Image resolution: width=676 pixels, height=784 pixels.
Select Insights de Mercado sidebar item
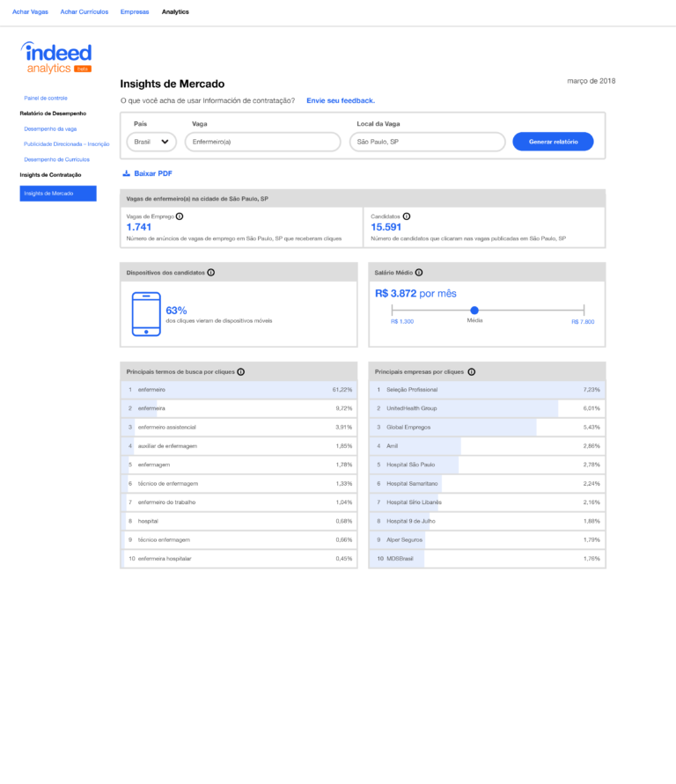tap(58, 194)
